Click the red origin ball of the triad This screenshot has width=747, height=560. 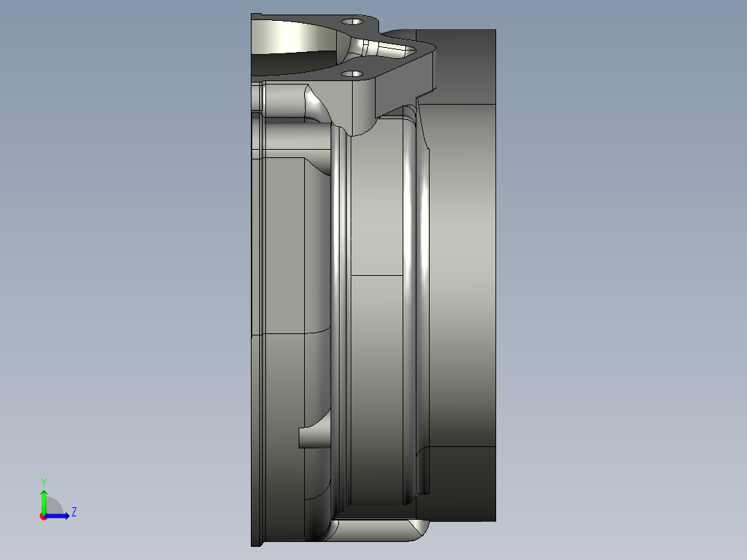43,516
